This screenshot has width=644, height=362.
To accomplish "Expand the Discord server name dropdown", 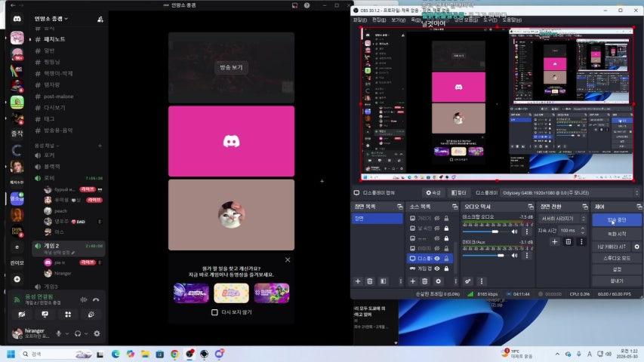I will click(51, 19).
